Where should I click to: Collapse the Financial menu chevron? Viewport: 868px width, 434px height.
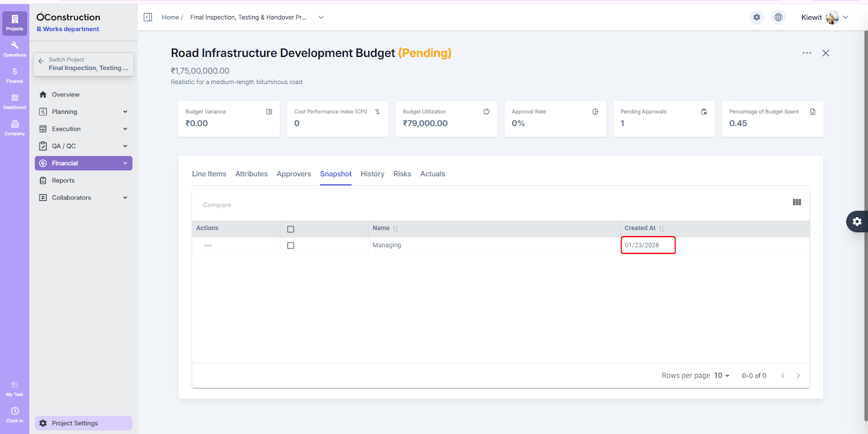(x=125, y=163)
